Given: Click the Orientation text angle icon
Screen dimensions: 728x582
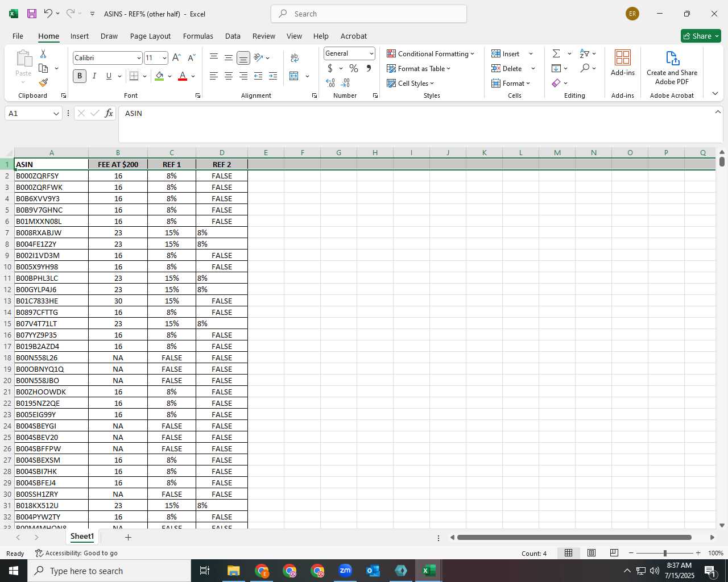Looking at the screenshot, I should (259, 57).
